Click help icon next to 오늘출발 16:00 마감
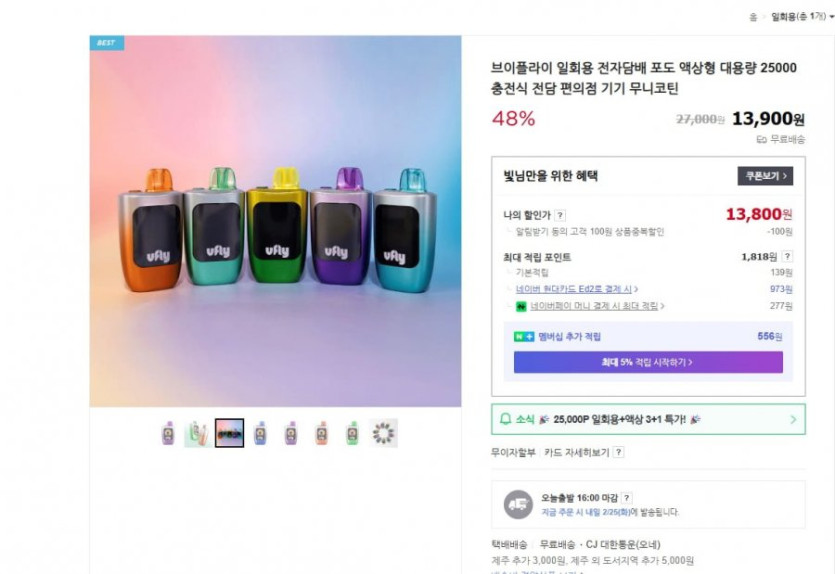Screen dimensions: 835x574 point(627,497)
